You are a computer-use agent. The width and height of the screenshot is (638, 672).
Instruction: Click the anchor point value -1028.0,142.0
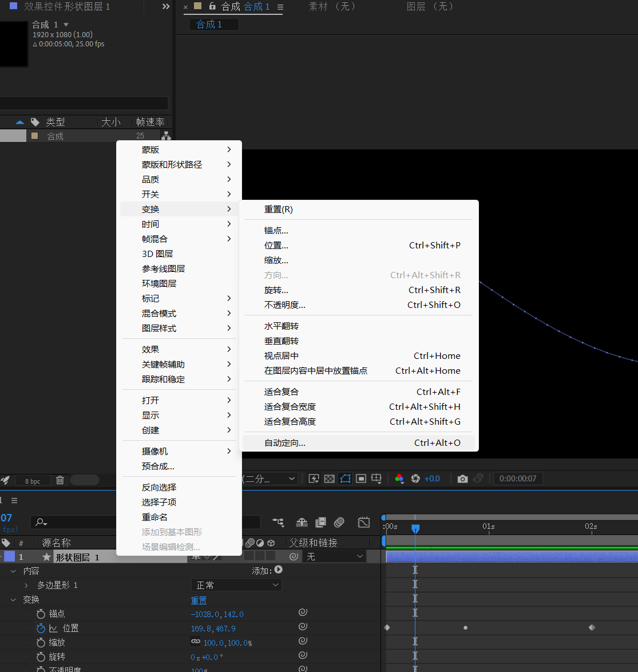click(x=217, y=614)
